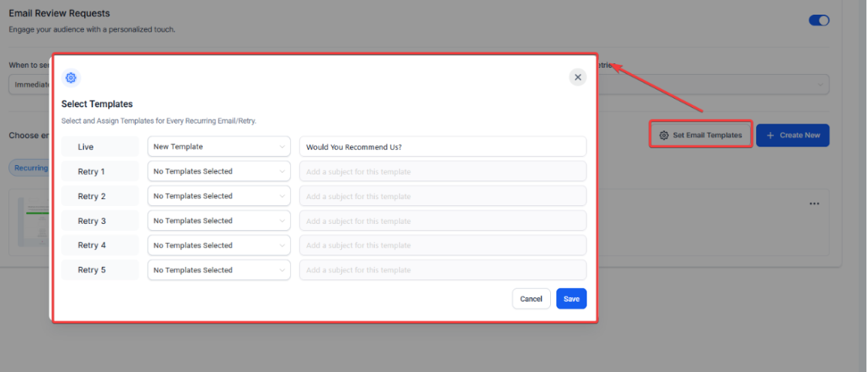Focus the Retry 3 subject input field
This screenshot has height=372, width=868.
coord(442,221)
